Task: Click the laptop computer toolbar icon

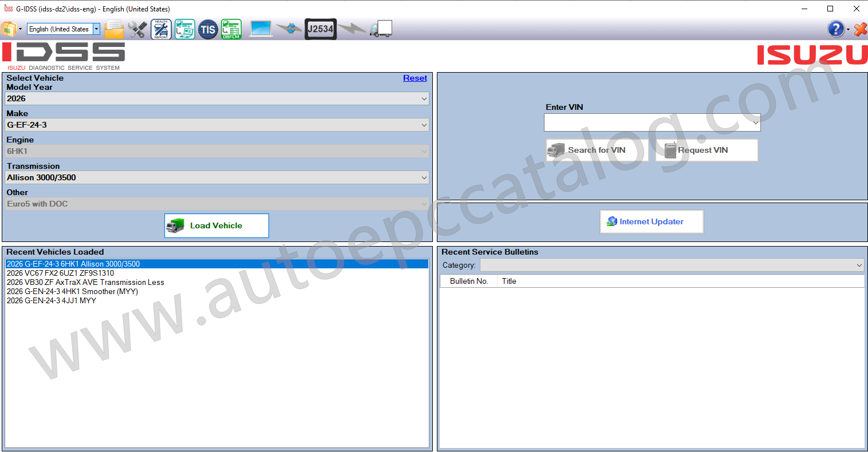Action: point(261,29)
